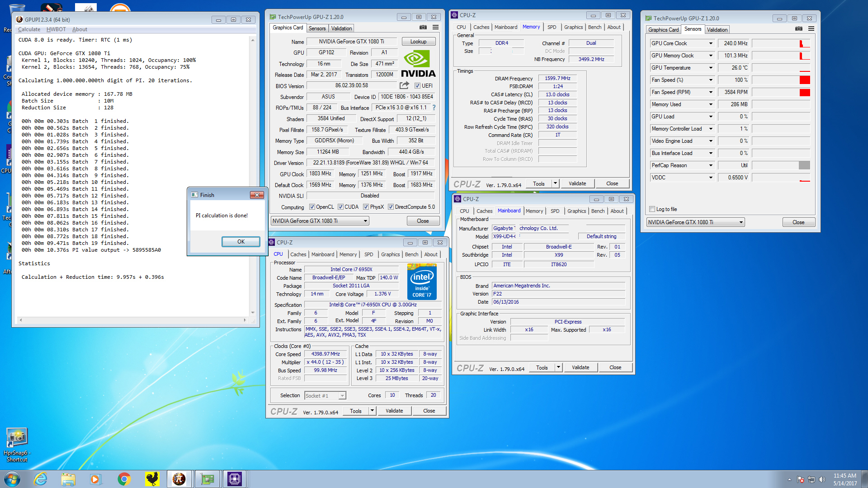The height and width of the screenshot is (488, 868).
Task: Expand the GPU Temperature sensor dropdown
Action: (x=711, y=68)
